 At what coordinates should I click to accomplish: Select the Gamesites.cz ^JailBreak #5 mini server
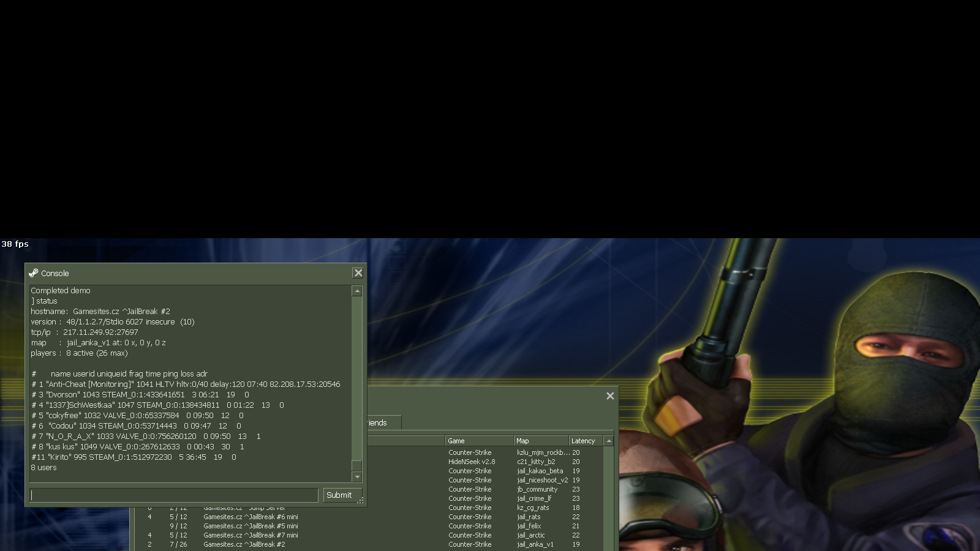click(x=369, y=526)
